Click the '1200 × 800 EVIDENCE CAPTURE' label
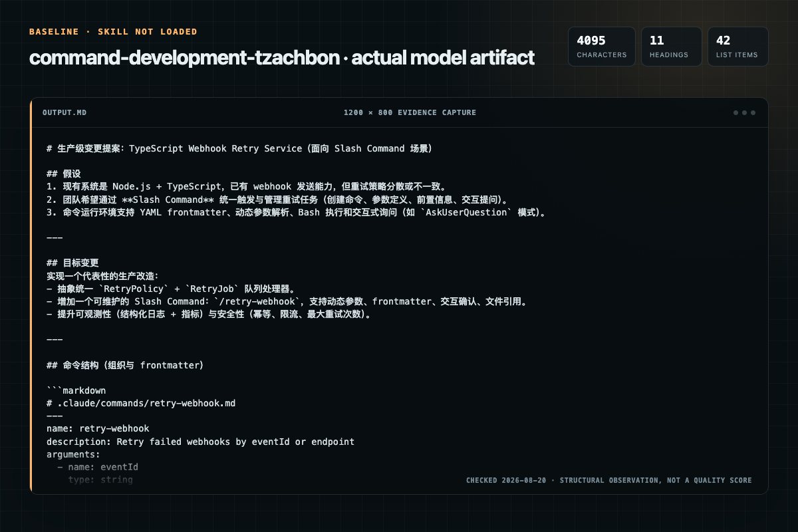 pos(410,112)
